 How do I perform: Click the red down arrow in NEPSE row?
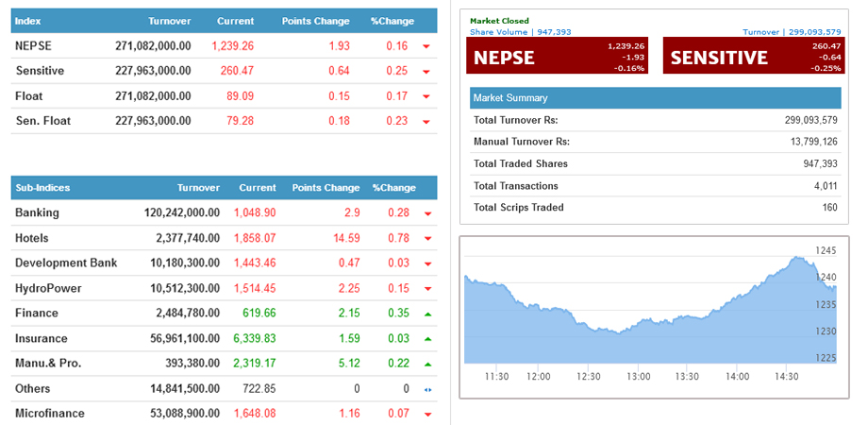click(426, 46)
